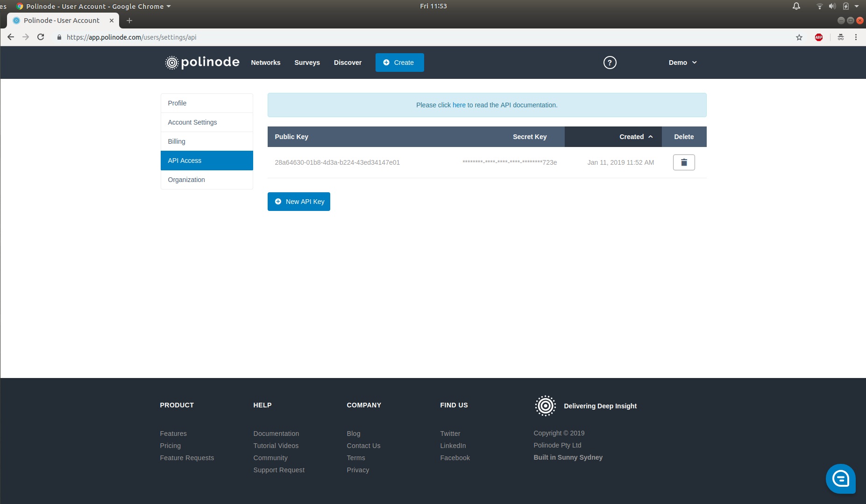Click the Jan 11, 2019 11:52 AM date

(620, 162)
